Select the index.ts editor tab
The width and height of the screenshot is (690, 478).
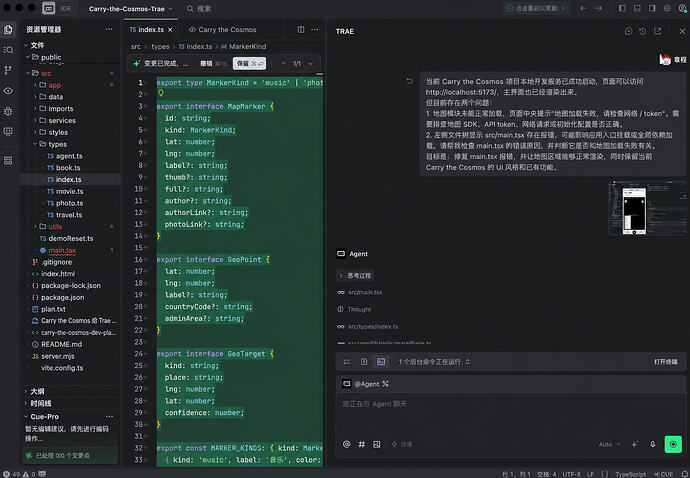tap(147, 29)
